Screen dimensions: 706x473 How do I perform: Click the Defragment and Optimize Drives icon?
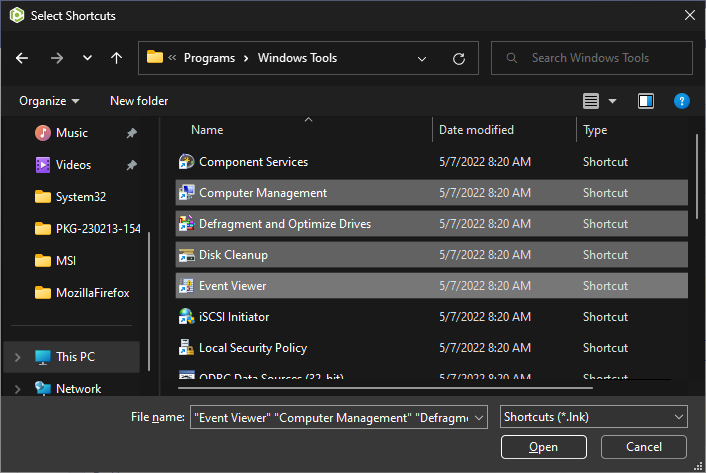[x=186, y=224]
